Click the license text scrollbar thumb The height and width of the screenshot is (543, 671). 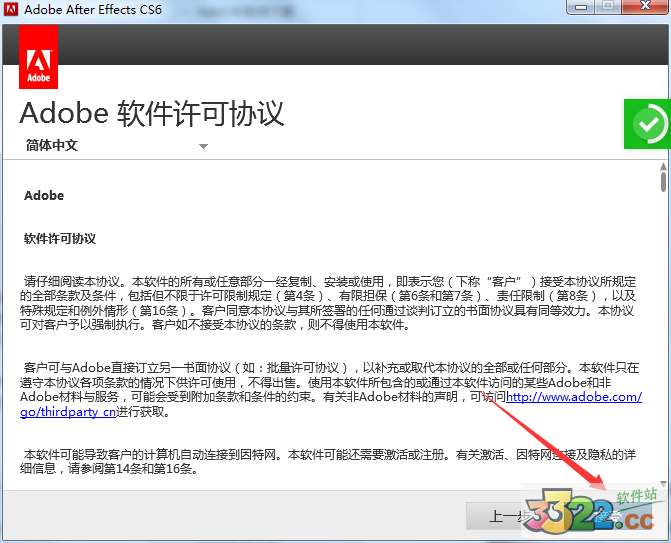663,181
